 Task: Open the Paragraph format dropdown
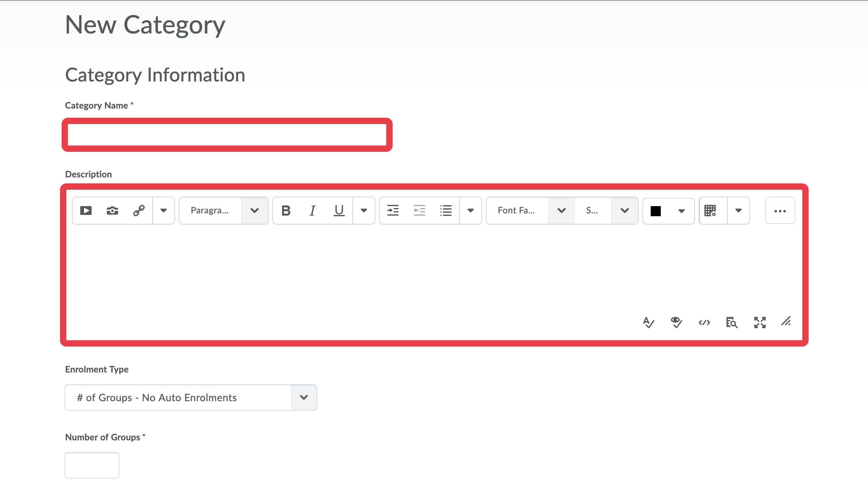223,211
